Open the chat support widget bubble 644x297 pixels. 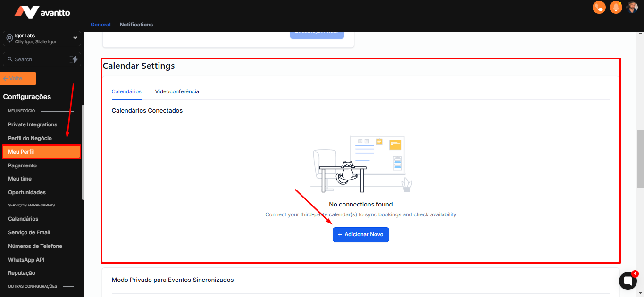tap(627, 280)
